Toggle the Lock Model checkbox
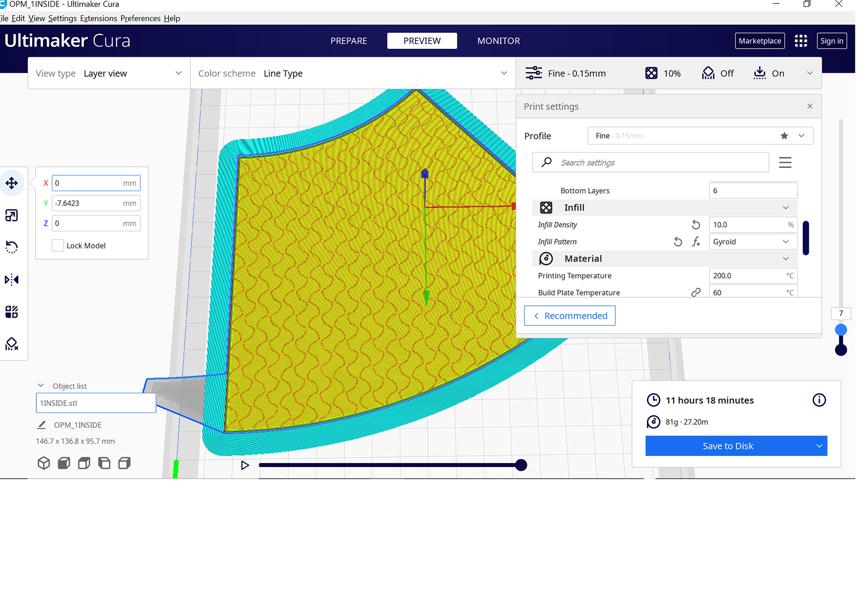Image resolution: width=868 pixels, height=613 pixels. pyautogui.click(x=58, y=246)
